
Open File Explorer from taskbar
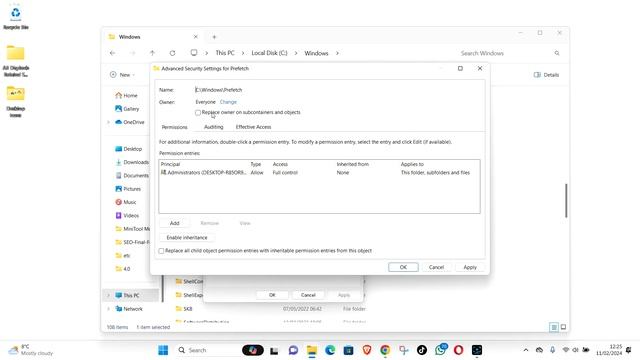pyautogui.click(x=312, y=350)
